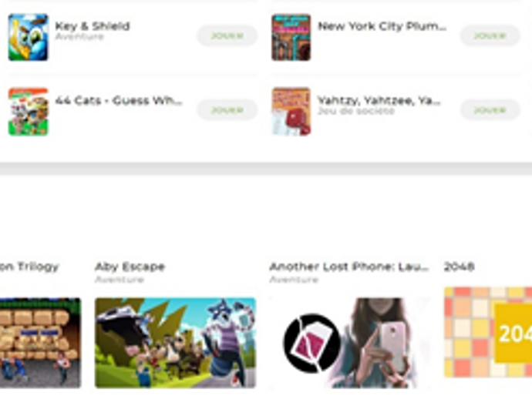
Task: Click the Trilogy game title text
Action: (29, 267)
